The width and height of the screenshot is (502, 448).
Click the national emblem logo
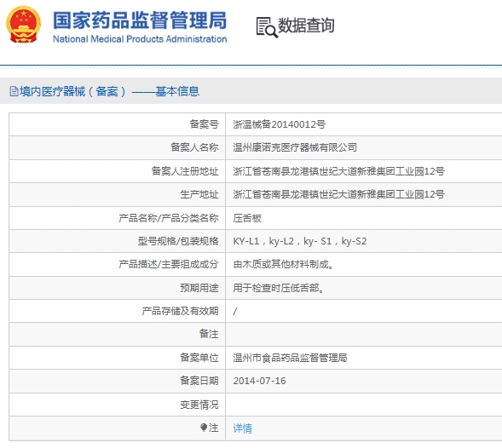[x=24, y=25]
